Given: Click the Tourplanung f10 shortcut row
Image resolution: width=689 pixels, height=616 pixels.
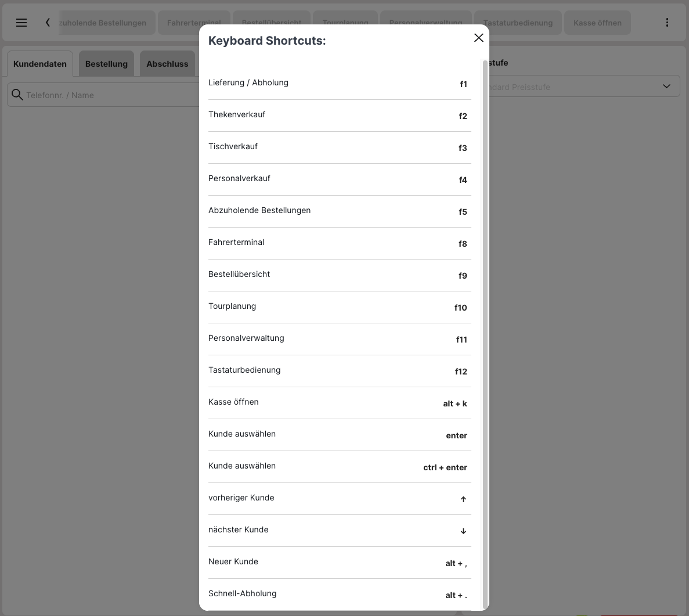Looking at the screenshot, I should [x=340, y=307].
